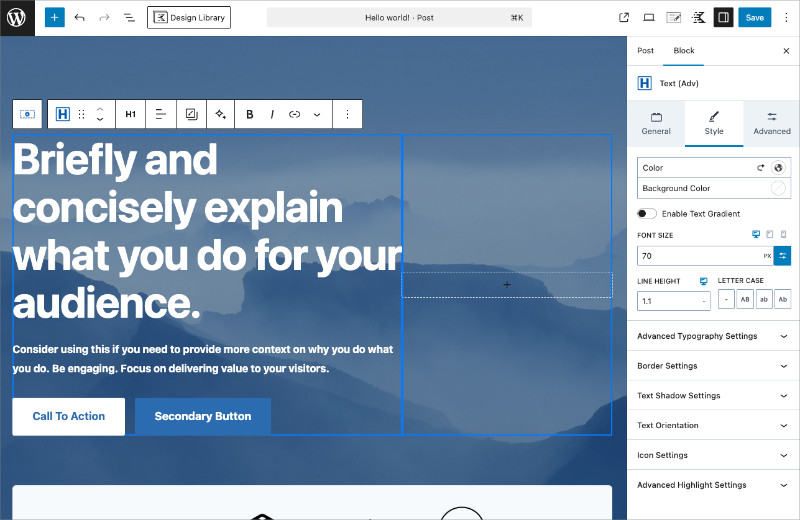This screenshot has height=520, width=800.
Task: Edit the Font Size value 70
Action: point(699,256)
